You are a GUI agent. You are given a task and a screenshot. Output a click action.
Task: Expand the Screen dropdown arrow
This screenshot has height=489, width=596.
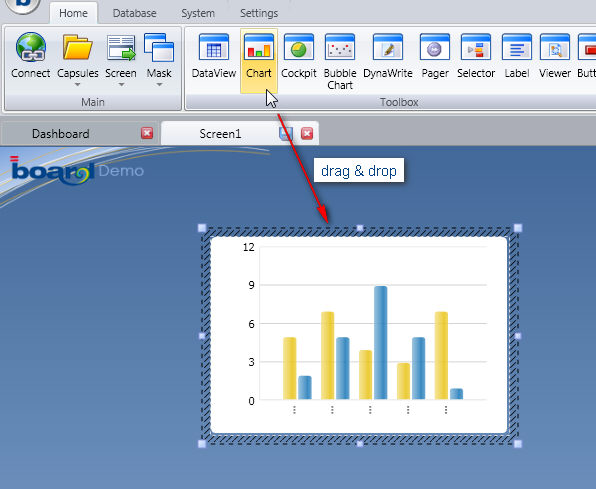pyautogui.click(x=121, y=84)
